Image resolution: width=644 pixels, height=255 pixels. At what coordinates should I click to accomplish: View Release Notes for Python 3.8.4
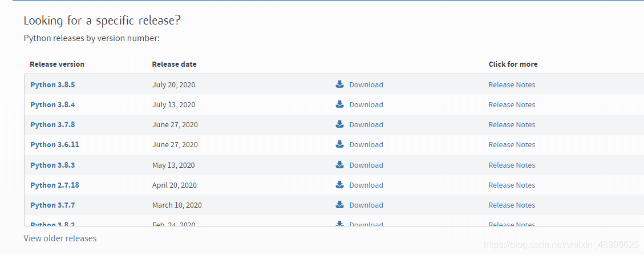(x=512, y=105)
